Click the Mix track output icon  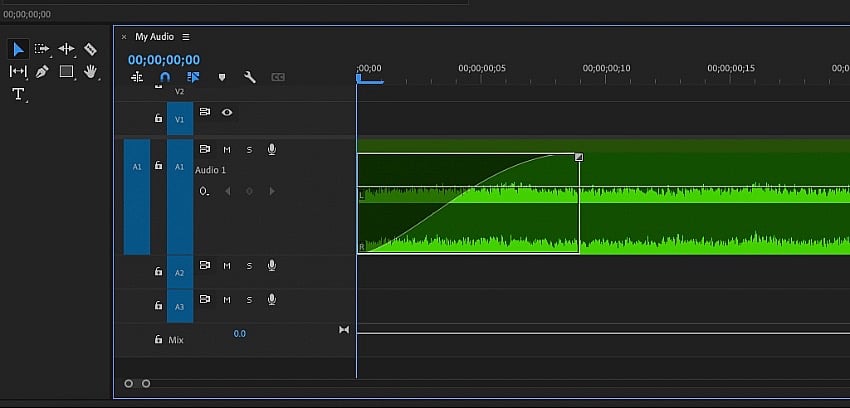344,330
